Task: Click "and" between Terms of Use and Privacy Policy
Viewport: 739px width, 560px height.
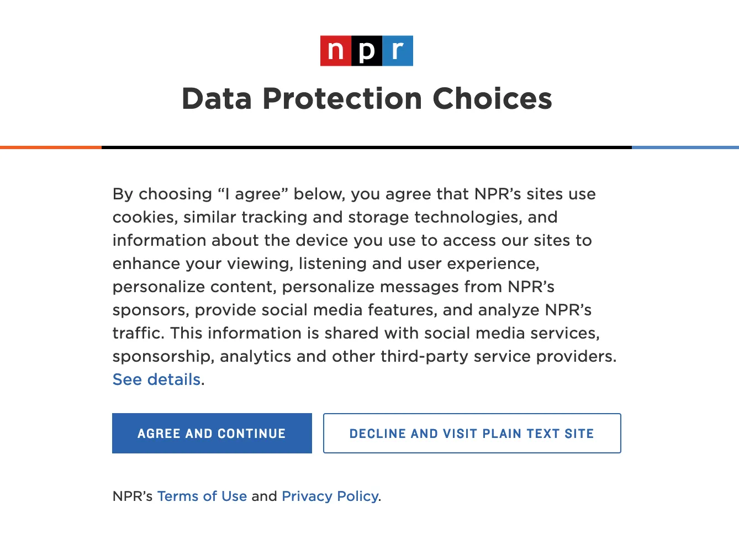Action: (264, 496)
